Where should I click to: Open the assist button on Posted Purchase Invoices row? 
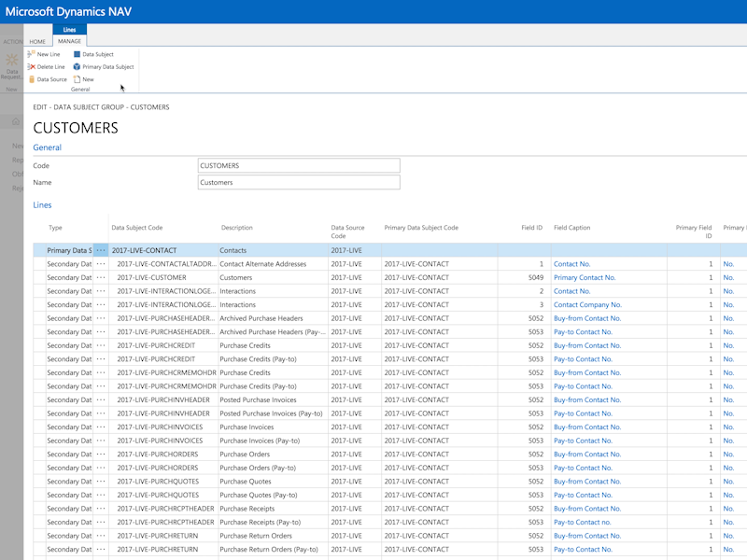(x=101, y=399)
